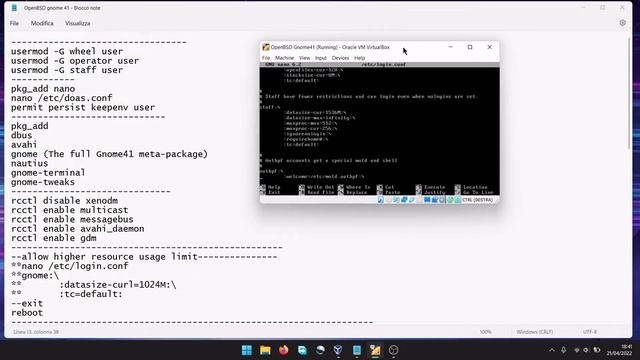Click the line 'usermod -G operator user'

(75, 61)
